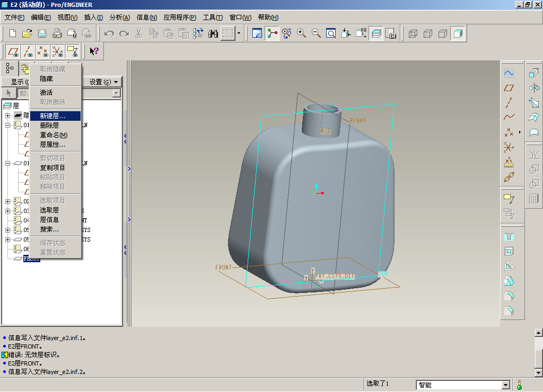
Task: Open the 分析 menu
Action: 119,17
